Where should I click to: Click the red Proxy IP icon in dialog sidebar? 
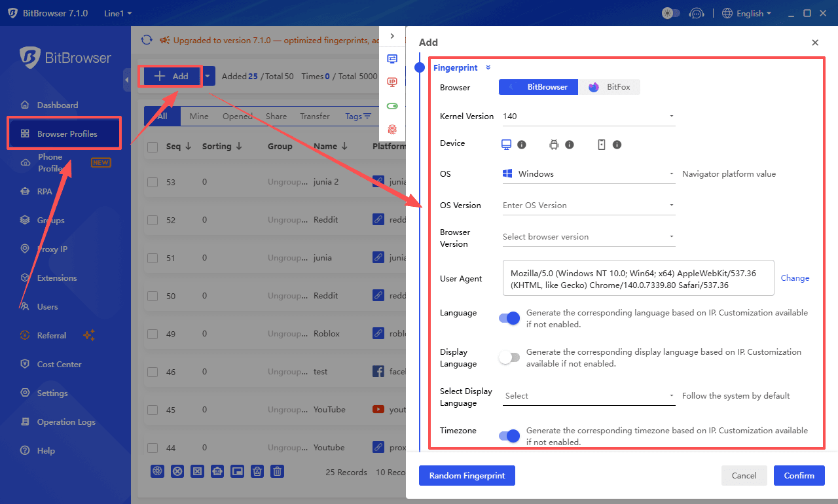click(392, 82)
